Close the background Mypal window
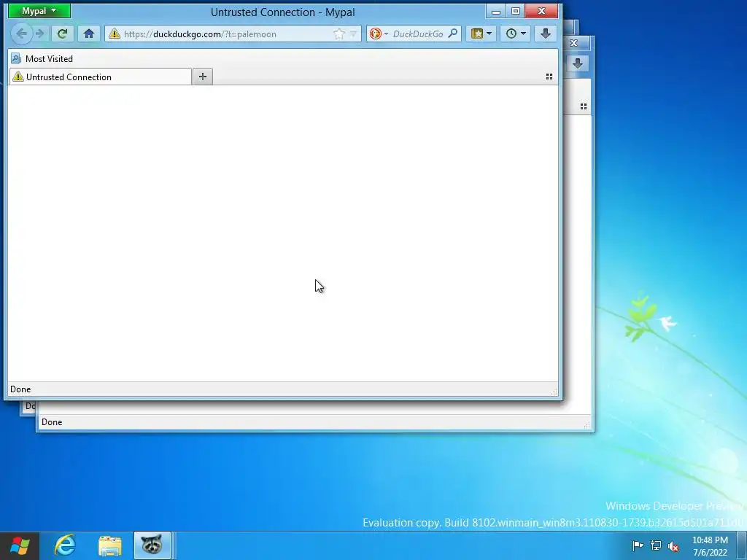Viewport: 747px width, 560px height. pyautogui.click(x=574, y=43)
